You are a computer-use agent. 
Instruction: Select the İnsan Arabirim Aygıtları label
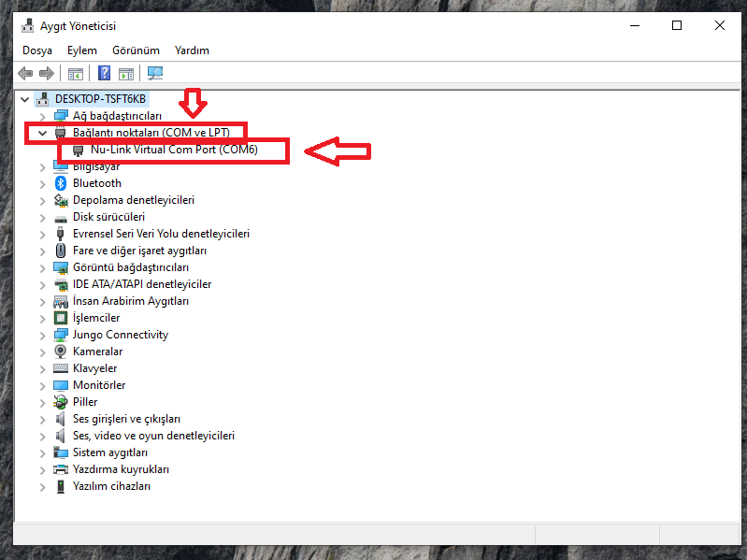click(x=131, y=301)
